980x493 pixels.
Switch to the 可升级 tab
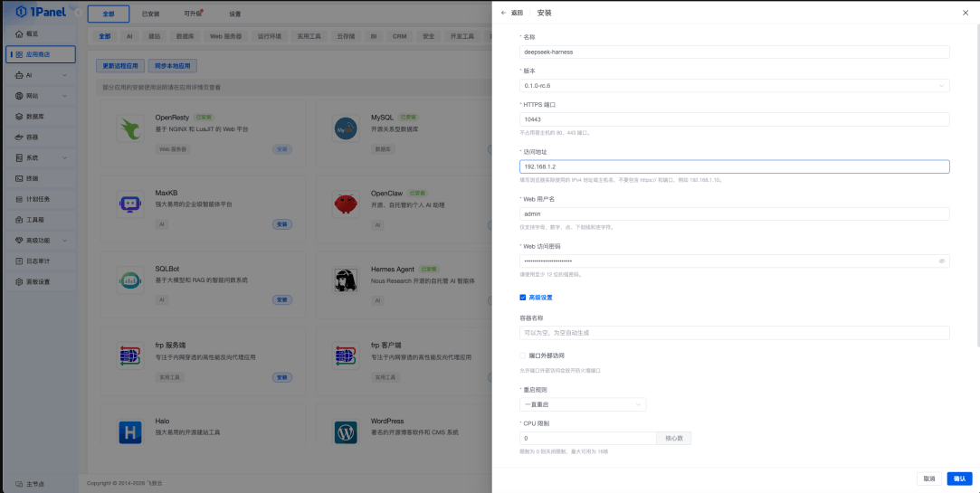click(193, 14)
